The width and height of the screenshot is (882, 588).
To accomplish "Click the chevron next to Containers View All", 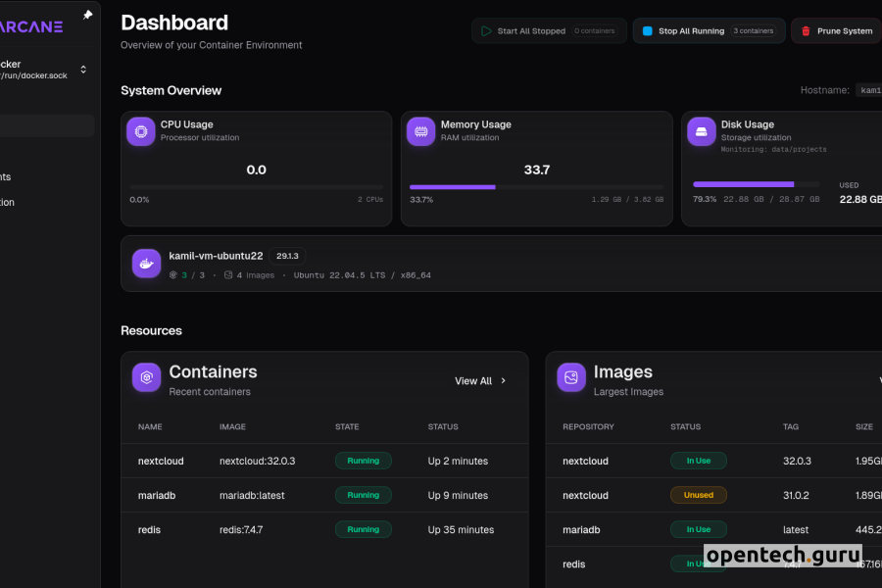I will [x=504, y=381].
